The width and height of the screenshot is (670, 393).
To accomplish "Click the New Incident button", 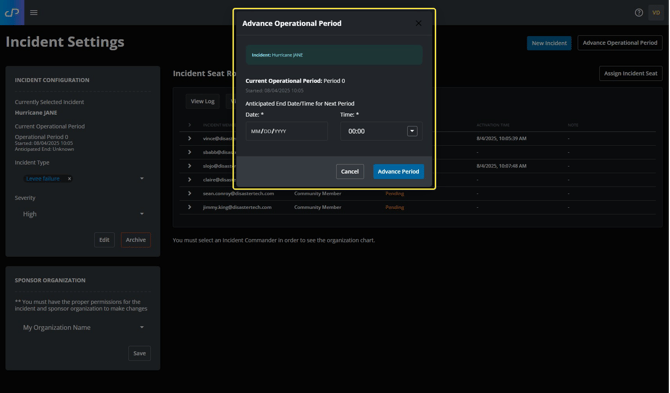I will click(x=549, y=43).
